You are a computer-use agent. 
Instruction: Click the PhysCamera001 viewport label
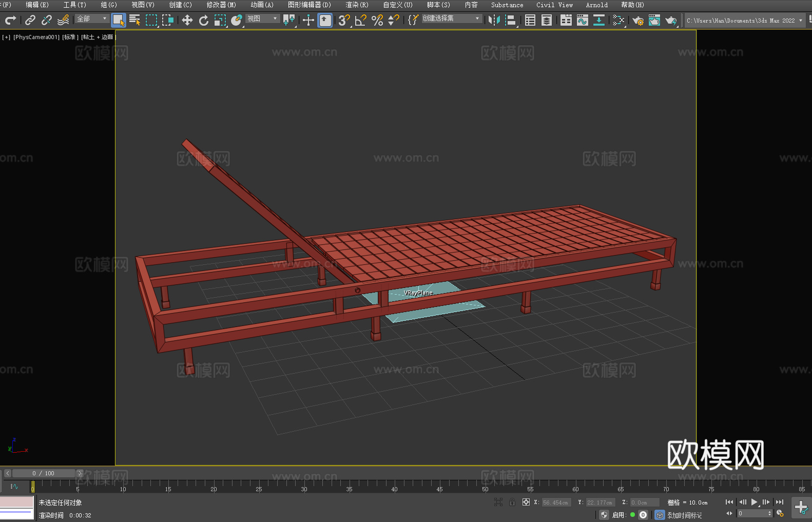coord(36,37)
